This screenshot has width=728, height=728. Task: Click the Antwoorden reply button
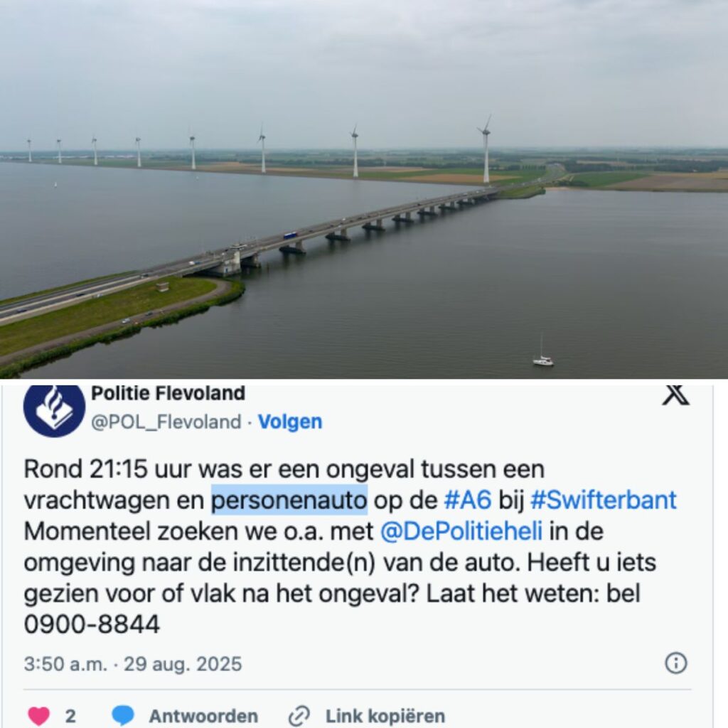(203, 716)
